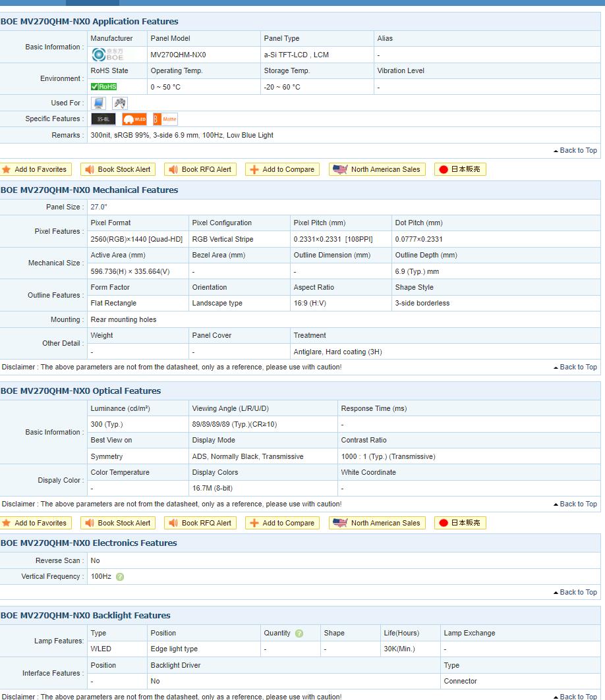Open the help icon beside 100Hz
The image size is (605, 700).
pyautogui.click(x=120, y=577)
